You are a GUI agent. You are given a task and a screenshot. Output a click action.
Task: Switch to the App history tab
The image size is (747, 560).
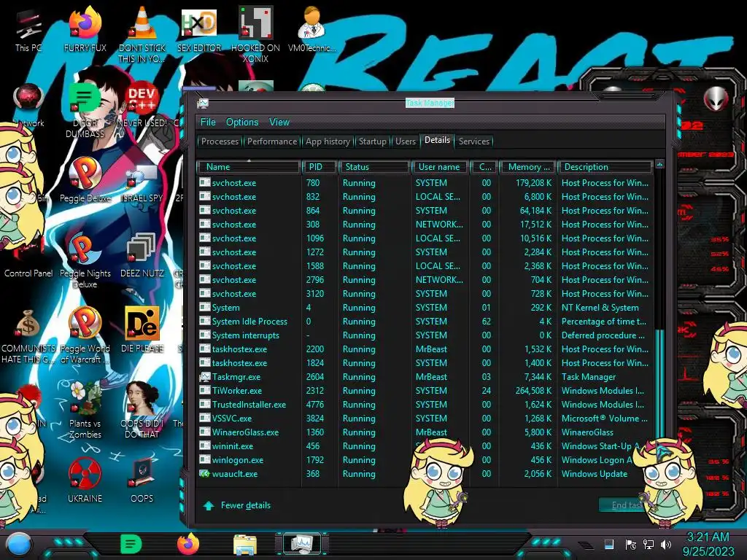pyautogui.click(x=328, y=141)
